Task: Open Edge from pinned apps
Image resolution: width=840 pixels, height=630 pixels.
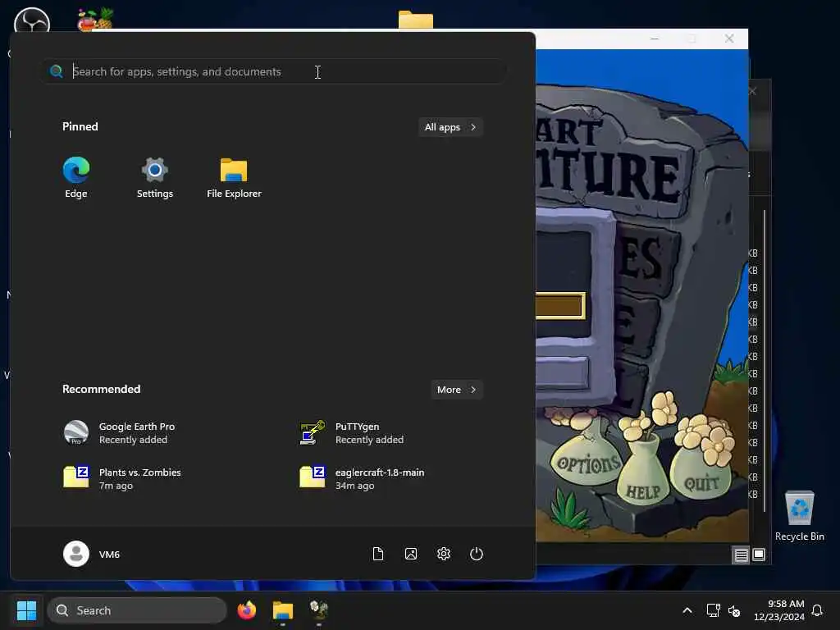Action: [76, 178]
